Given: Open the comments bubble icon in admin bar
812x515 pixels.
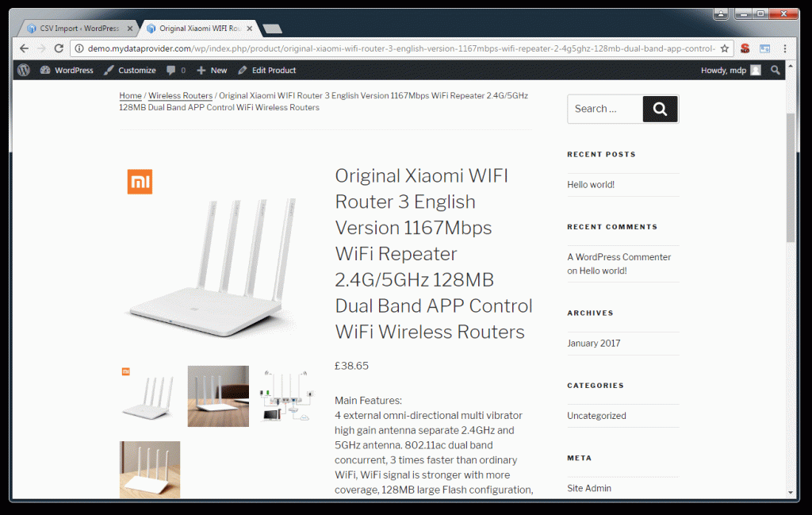Looking at the screenshot, I should tap(171, 70).
